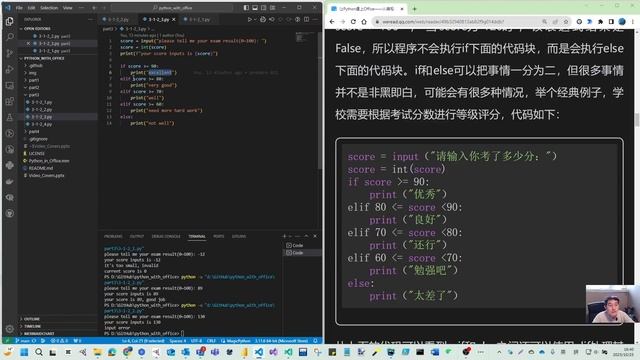Image resolution: width=640 pixels, height=360 pixels.
Task: Open Manage gear at activity bar bottom
Action: click(x=9, y=329)
